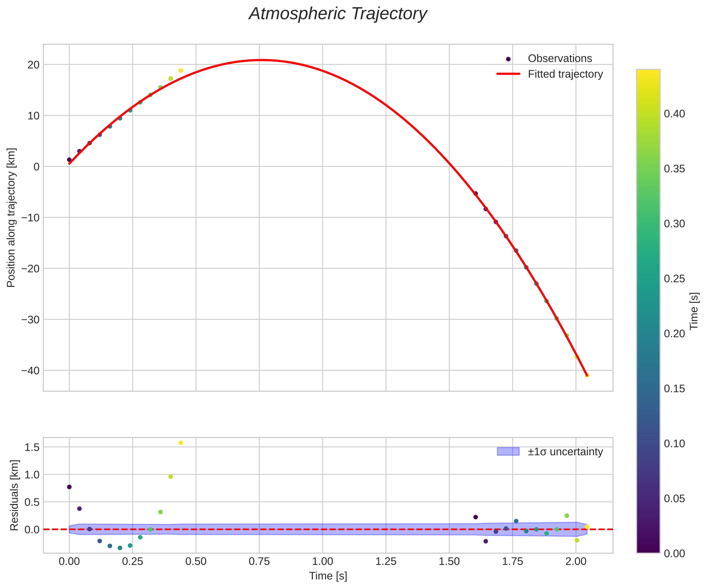The width and height of the screenshot is (706, 588).
Task: Click the light green residual point at 1.0 km
Action: 170,477
